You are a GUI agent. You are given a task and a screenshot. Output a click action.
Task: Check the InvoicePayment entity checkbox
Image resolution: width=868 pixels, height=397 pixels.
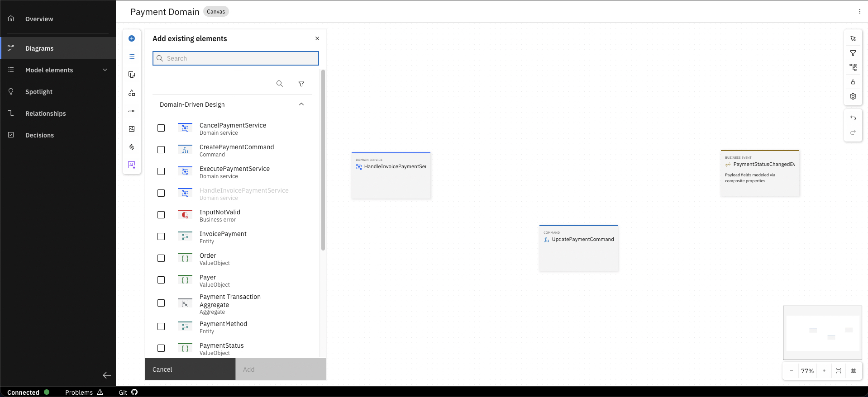(x=161, y=236)
